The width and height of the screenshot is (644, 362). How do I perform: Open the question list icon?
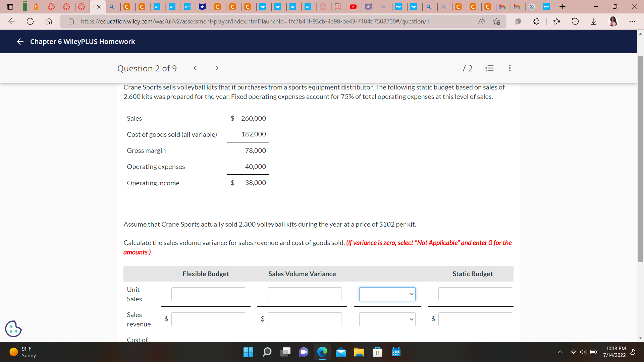pos(489,68)
